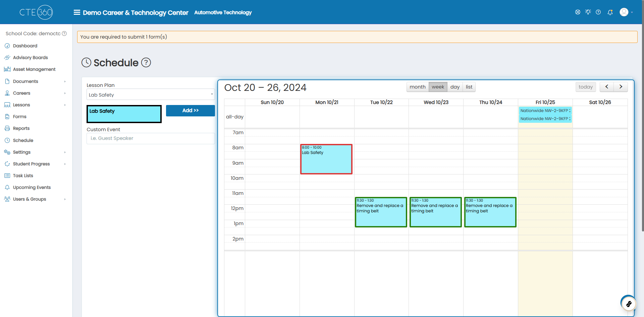Open the dropdown caret beside the avatar
The height and width of the screenshot is (317, 644).
(632, 12)
